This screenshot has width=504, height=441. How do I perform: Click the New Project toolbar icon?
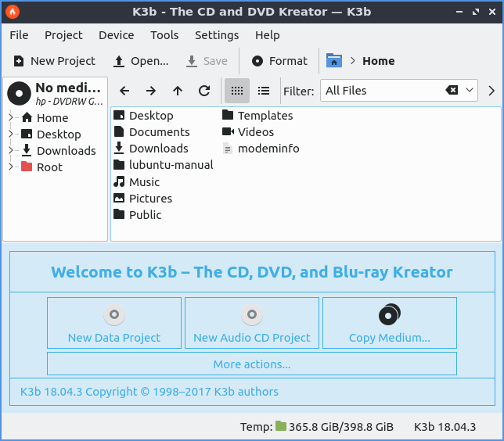pos(19,61)
